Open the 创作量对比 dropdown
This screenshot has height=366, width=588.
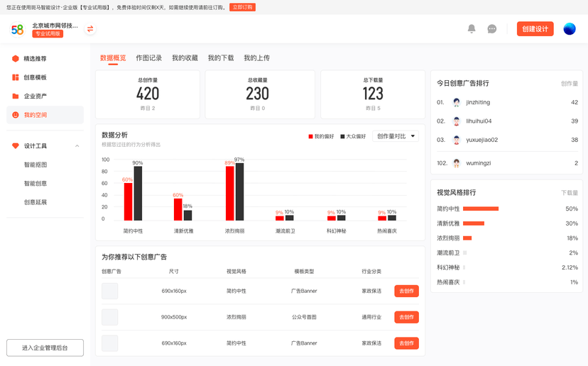coord(396,136)
